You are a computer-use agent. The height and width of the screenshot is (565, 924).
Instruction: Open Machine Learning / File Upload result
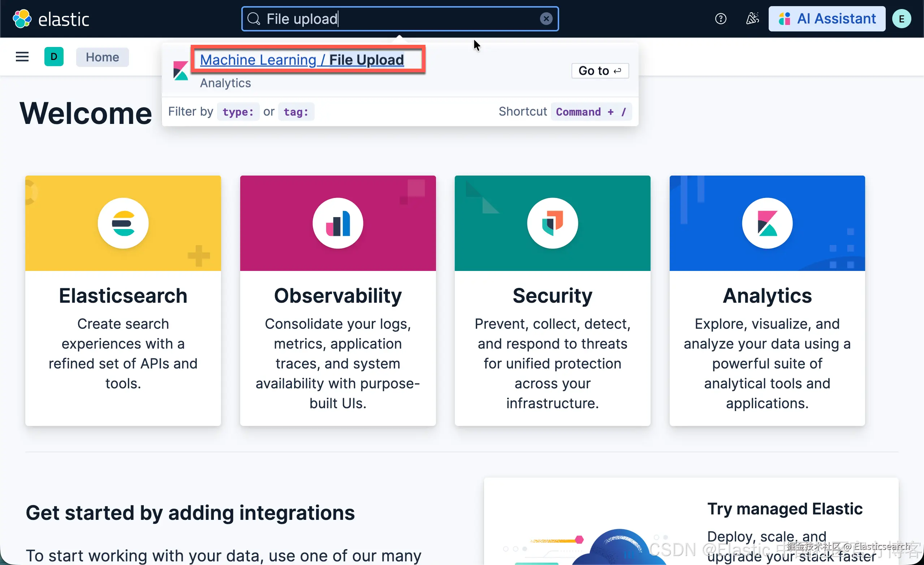302,60
